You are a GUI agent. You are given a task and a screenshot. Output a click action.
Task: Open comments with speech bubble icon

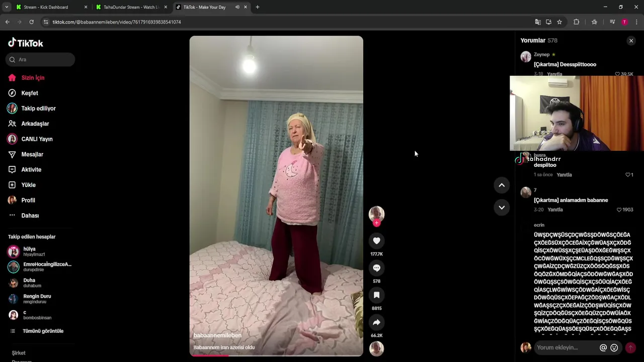click(376, 268)
